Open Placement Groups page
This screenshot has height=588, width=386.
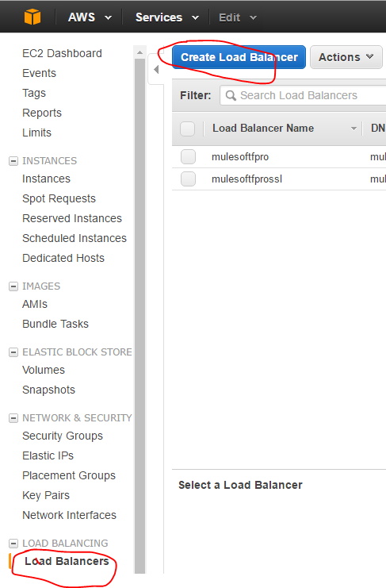click(x=68, y=476)
